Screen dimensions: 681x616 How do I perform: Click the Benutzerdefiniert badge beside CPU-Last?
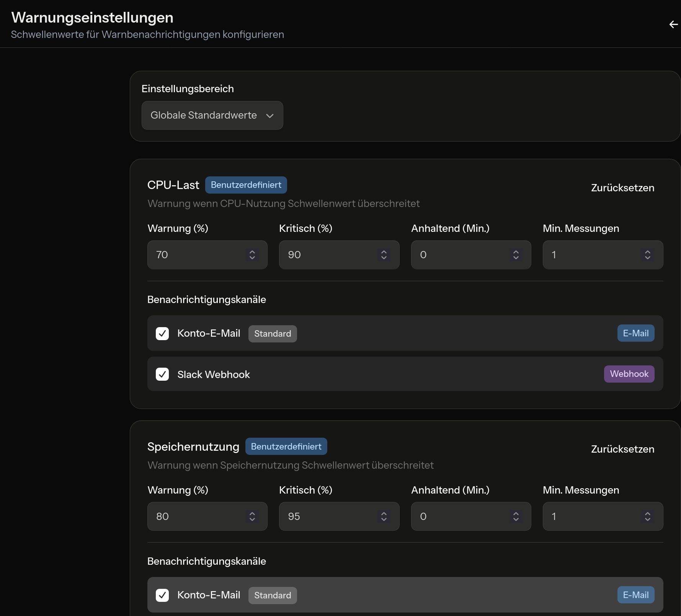click(x=246, y=185)
